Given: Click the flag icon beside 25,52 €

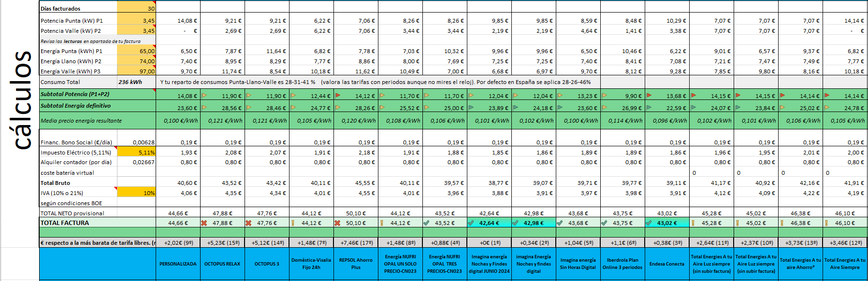Looking at the screenshot, I should click(x=382, y=107).
